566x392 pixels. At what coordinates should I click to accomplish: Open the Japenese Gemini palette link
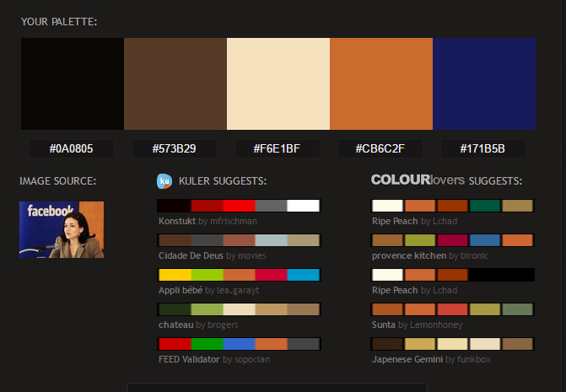(x=407, y=359)
